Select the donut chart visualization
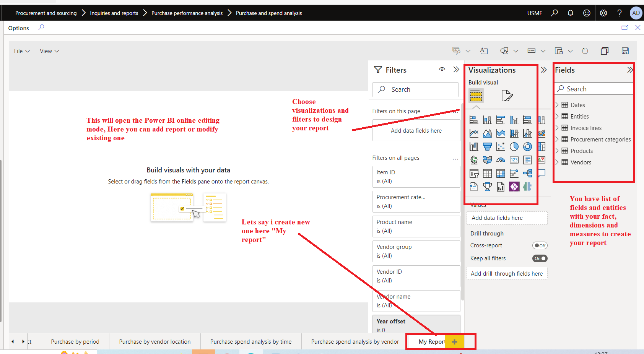Screen dimensions: 644x354 click(x=527, y=146)
